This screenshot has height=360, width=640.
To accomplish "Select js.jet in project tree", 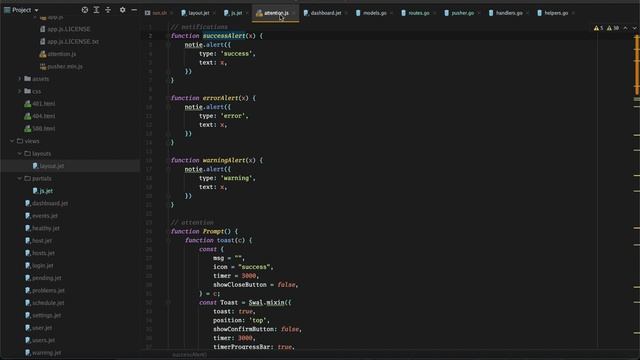I will (x=43, y=191).
